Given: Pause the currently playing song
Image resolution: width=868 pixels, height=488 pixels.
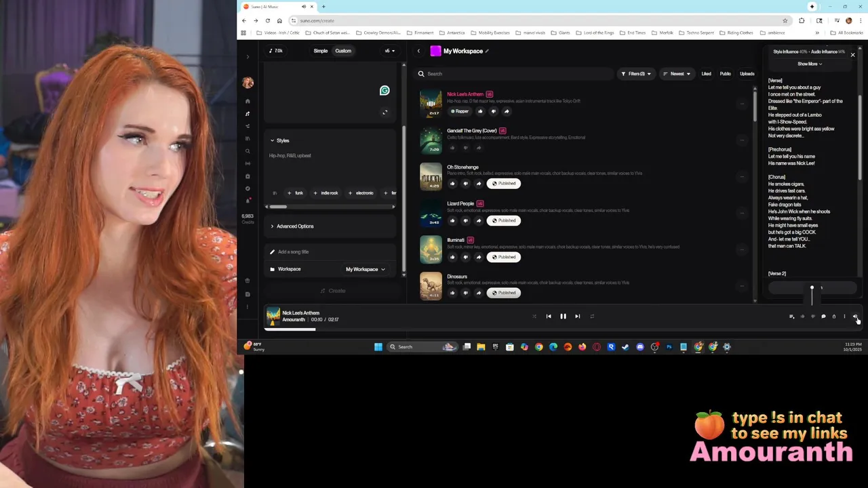Looking at the screenshot, I should click(563, 317).
